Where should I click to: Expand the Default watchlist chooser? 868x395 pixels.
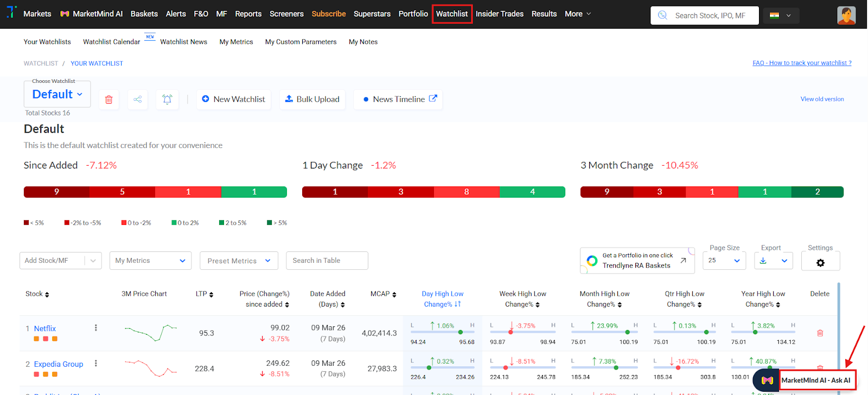coord(57,94)
